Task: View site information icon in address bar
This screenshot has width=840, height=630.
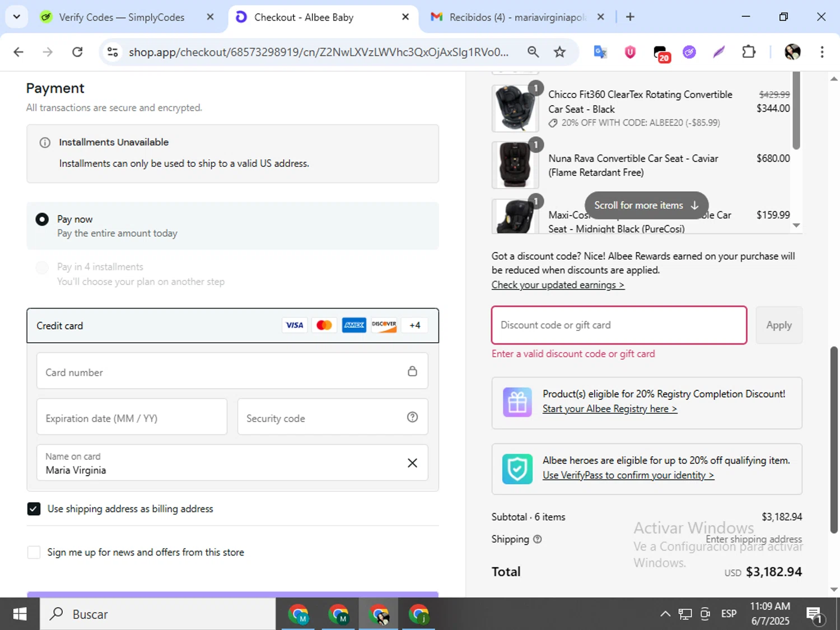Action: 113,52
